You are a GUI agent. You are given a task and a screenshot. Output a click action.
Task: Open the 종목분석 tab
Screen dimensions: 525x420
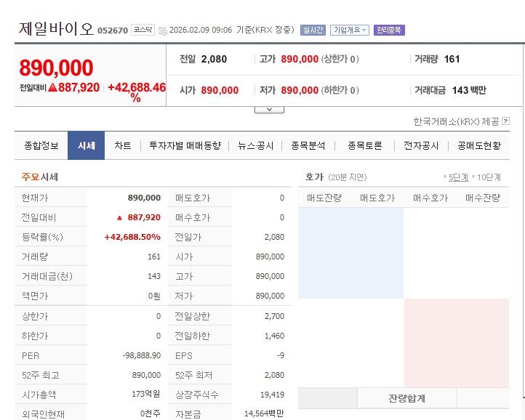pyautogui.click(x=308, y=146)
